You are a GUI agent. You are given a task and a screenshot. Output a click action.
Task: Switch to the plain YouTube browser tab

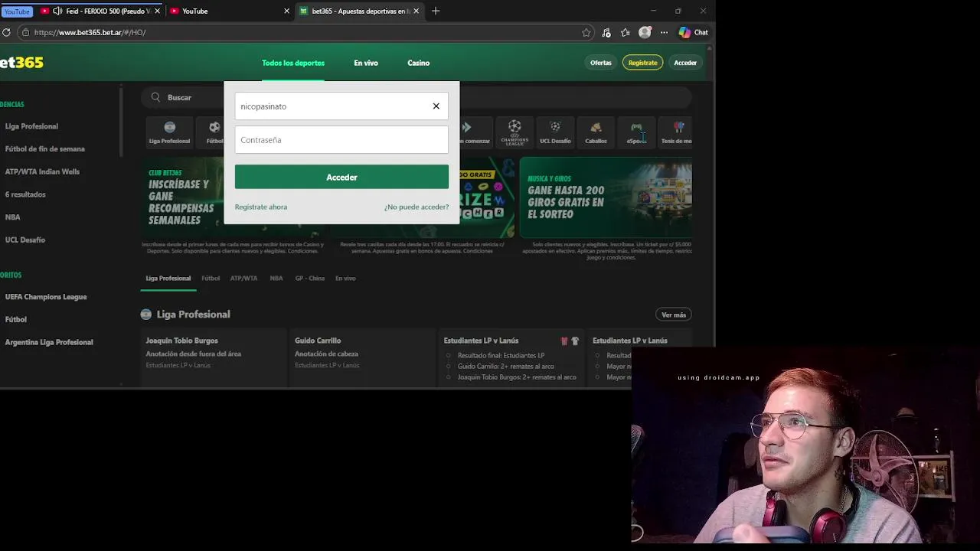point(230,11)
